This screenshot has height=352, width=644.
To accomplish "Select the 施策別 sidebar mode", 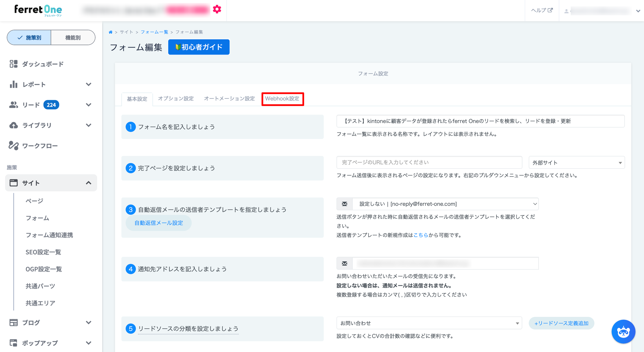I will 29,38.
